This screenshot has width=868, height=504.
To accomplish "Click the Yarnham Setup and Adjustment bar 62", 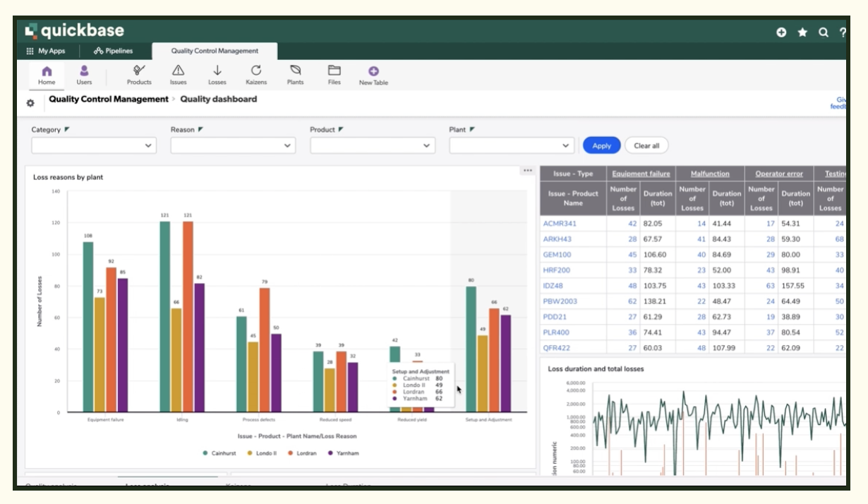I will click(506, 363).
